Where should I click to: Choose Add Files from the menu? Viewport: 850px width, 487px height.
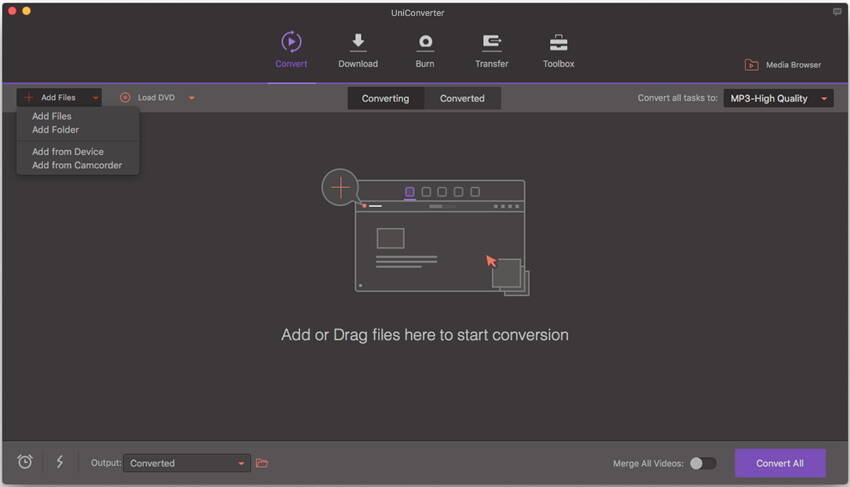[x=51, y=116]
